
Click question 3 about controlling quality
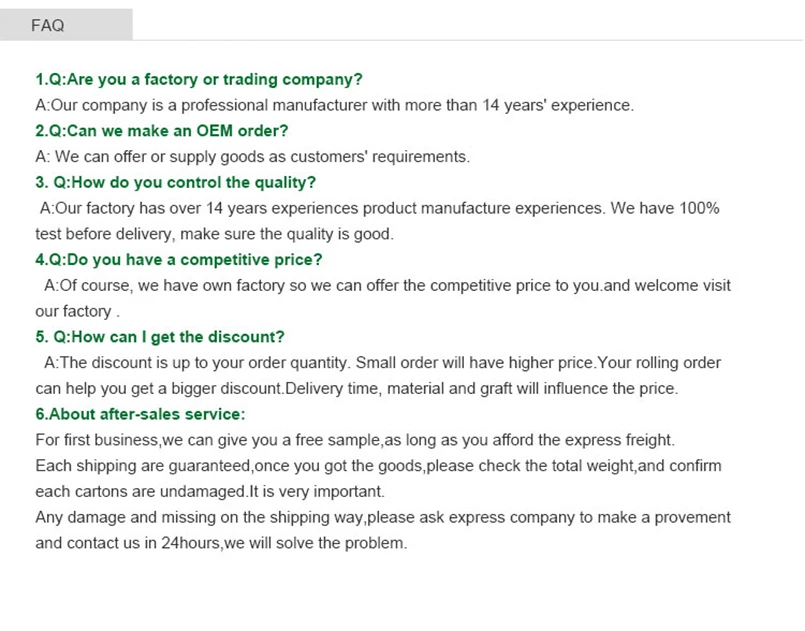[176, 182]
